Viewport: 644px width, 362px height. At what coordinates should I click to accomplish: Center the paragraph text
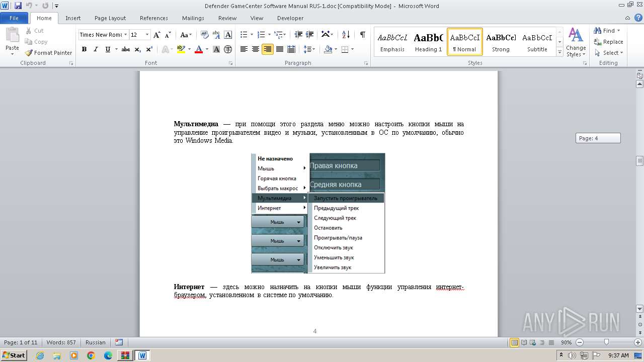[x=256, y=49]
